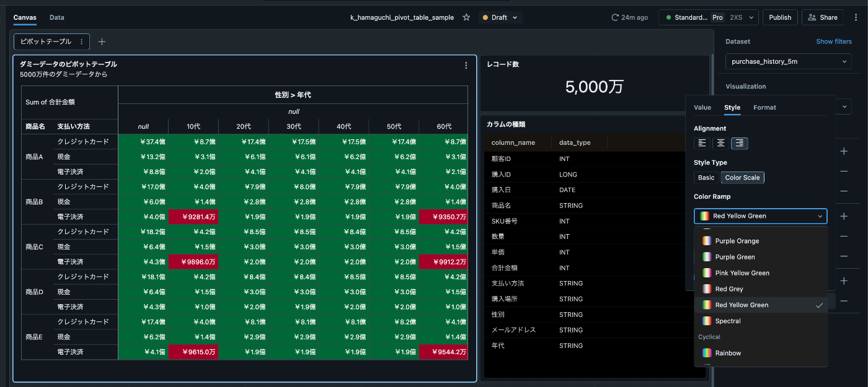Choose the Basic style type
This screenshot has width=868, height=387.
[706, 178]
